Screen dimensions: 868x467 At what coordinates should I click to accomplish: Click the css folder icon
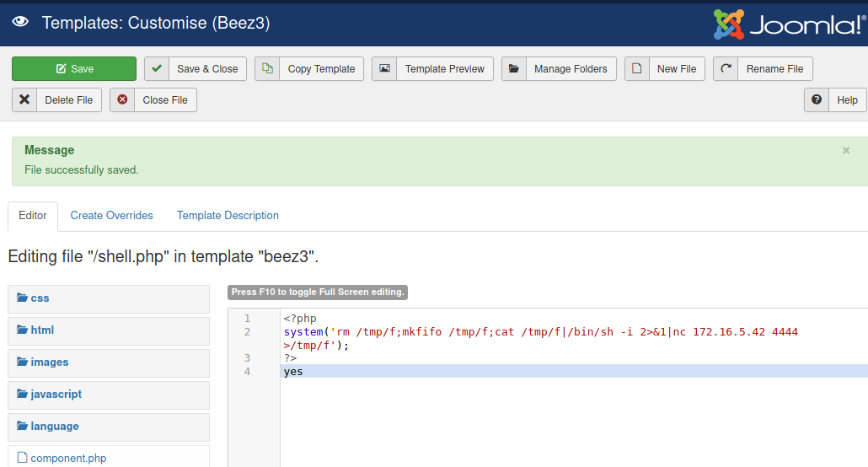(x=22, y=298)
